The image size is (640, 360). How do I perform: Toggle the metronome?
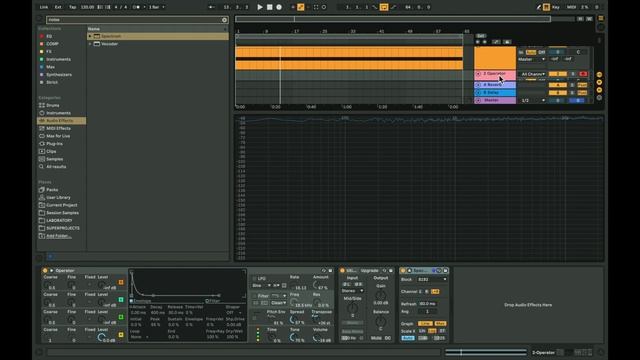(137, 7)
